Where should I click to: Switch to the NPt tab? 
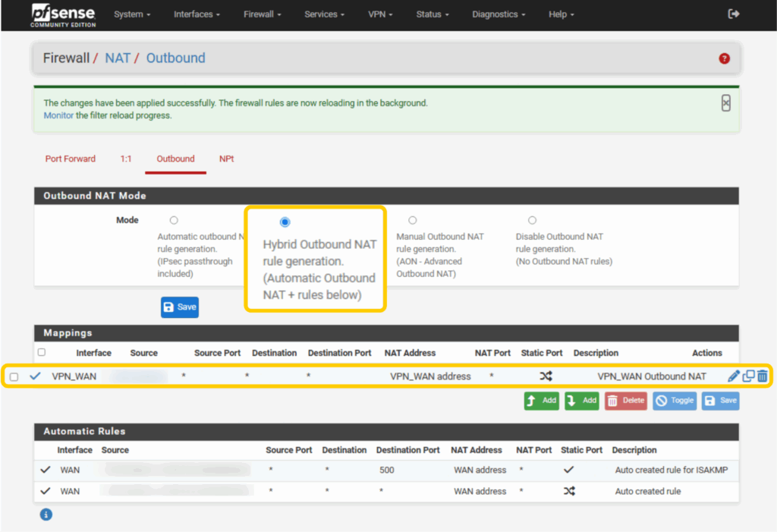[226, 159]
